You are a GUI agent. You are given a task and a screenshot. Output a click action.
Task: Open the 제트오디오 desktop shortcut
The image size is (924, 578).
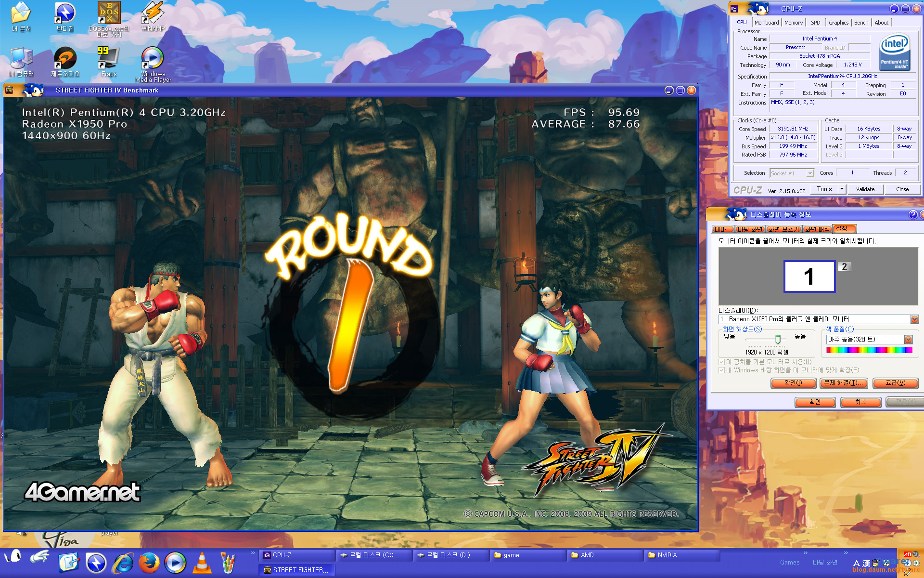click(65, 62)
